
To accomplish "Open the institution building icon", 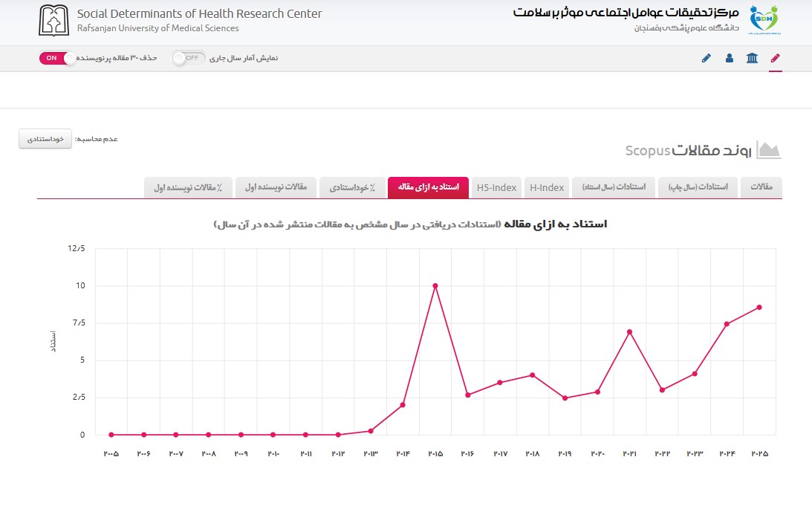I will [752, 58].
